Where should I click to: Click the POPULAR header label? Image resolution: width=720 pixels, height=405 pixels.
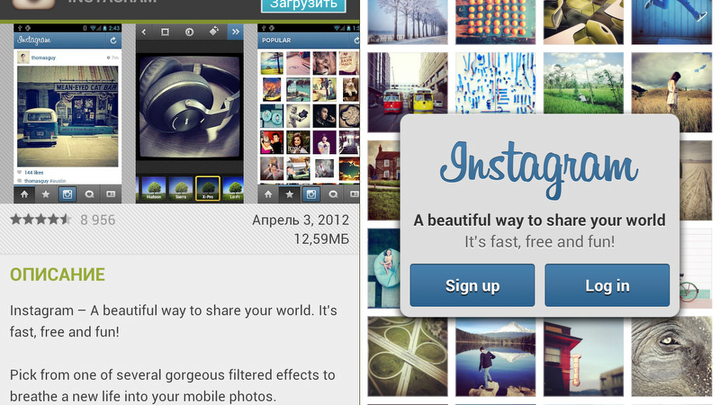pos(276,40)
